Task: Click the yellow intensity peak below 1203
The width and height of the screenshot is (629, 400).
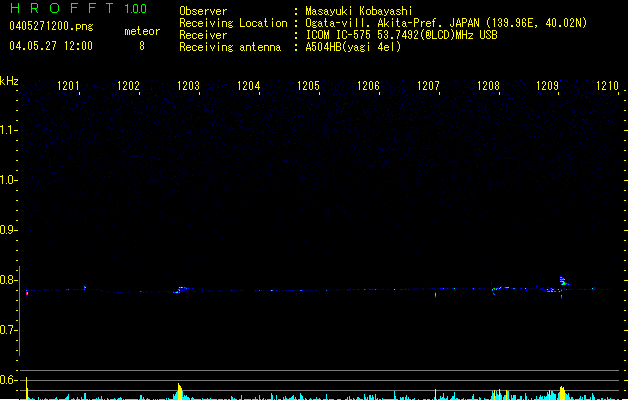Action: [179, 392]
